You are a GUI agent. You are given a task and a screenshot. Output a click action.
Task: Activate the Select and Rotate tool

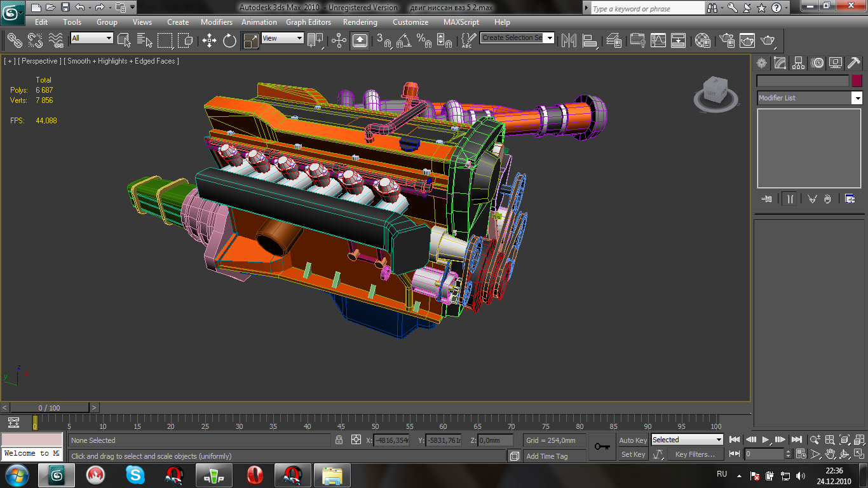(229, 41)
